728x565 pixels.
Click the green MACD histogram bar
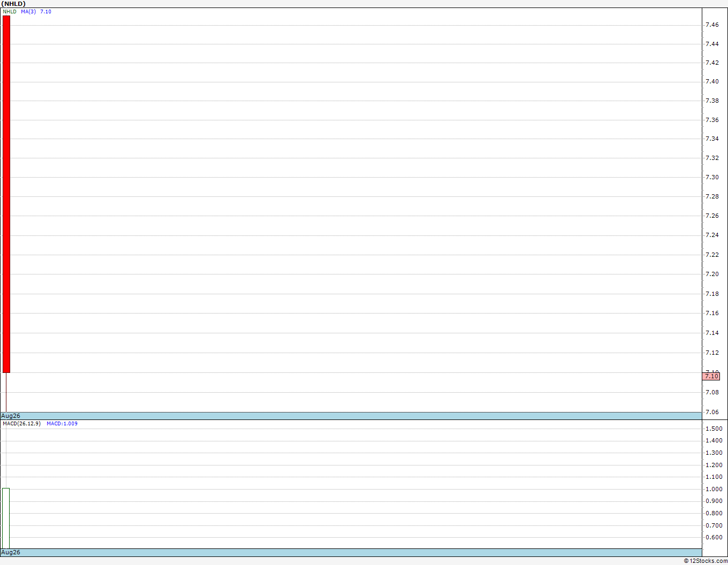tap(6, 518)
